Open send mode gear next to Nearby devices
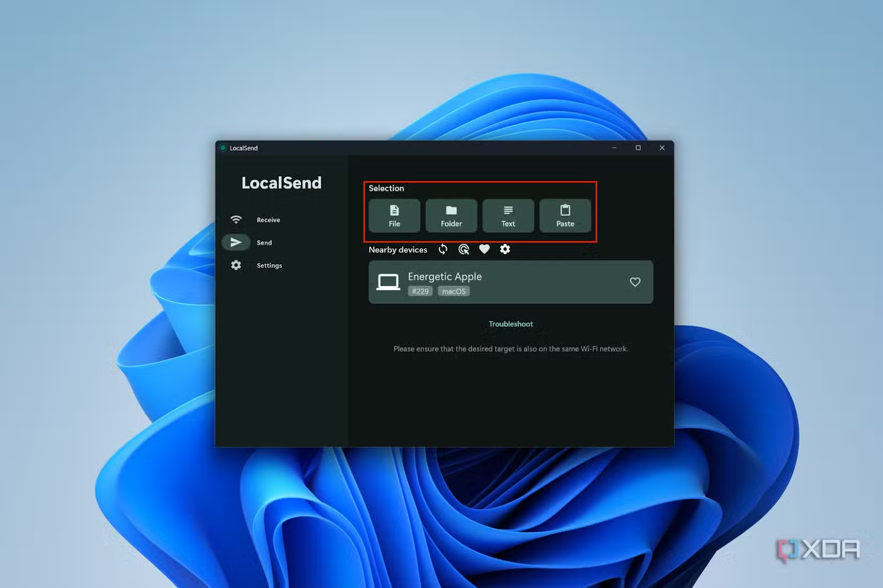Screen dimensions: 883x588 click(505, 249)
